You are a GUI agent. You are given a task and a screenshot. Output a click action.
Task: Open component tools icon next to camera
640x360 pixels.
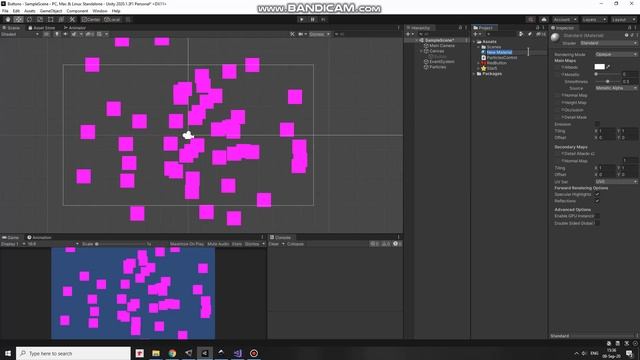coord(292,34)
